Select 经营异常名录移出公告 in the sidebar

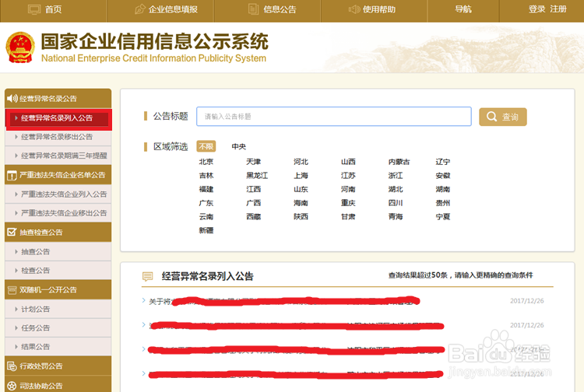coord(58,137)
